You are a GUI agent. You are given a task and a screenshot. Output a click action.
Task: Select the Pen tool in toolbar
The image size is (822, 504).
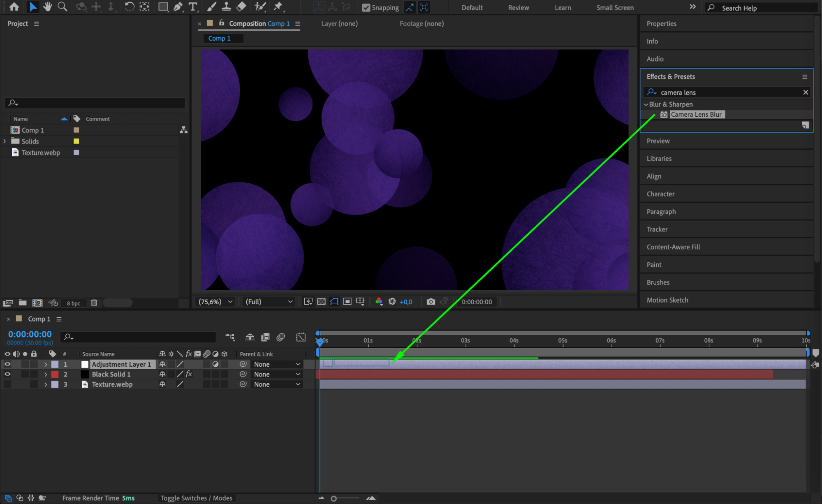178,7
